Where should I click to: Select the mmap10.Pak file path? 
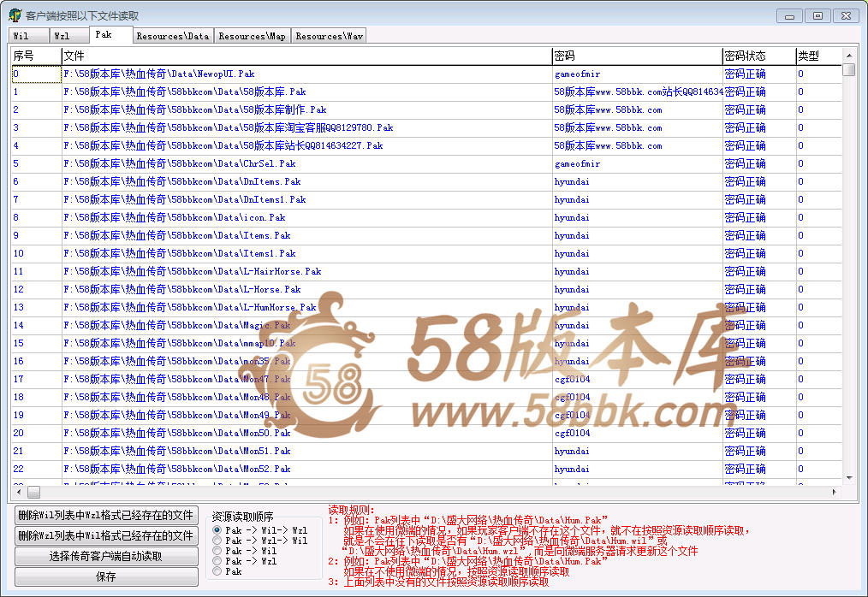click(180, 344)
